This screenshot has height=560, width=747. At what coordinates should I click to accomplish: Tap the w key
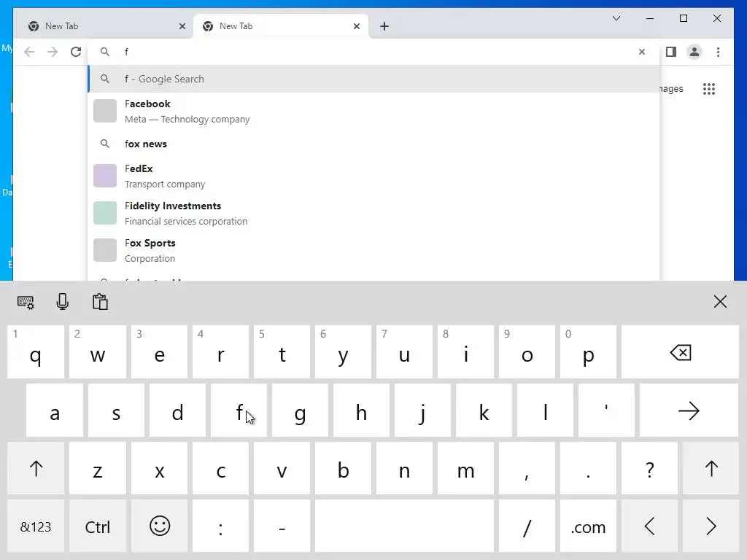point(98,352)
